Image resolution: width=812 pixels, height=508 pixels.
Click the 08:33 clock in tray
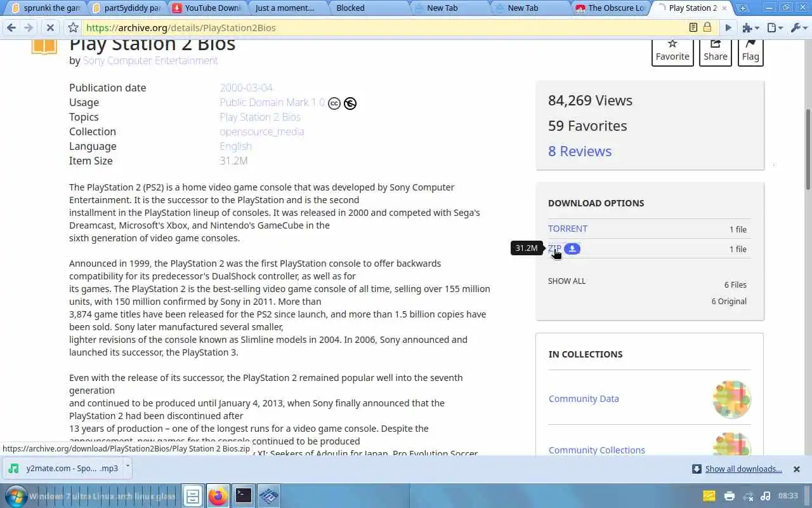coord(788,496)
